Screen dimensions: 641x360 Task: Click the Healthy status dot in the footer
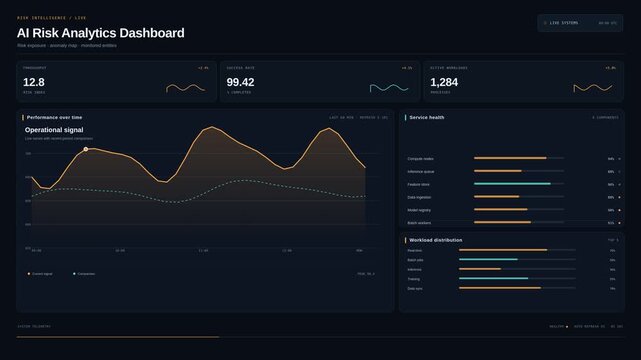(x=567, y=326)
